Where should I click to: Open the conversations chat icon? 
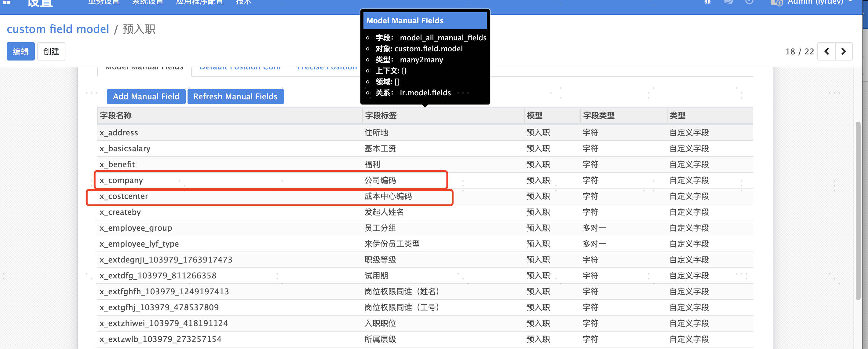(728, 2)
